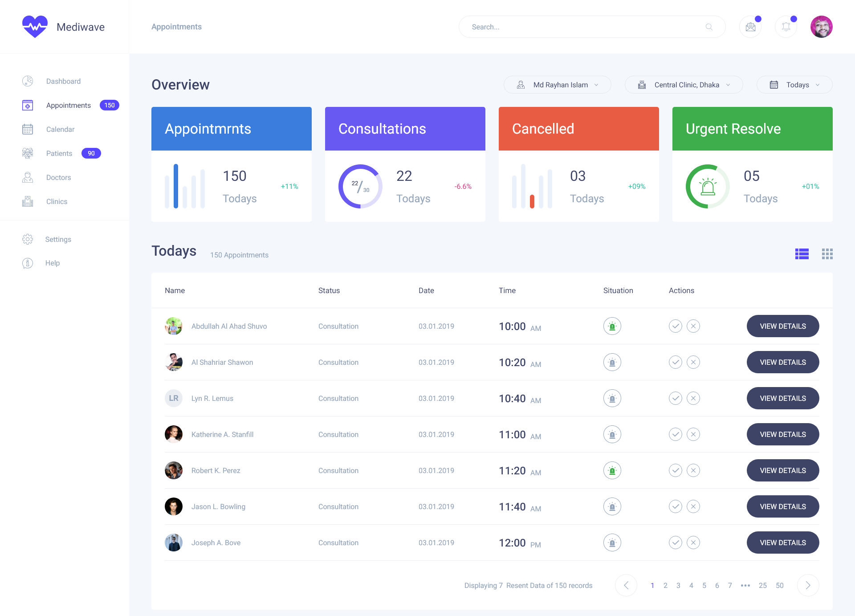Viewport: 855px width, 616px height.
Task: Click the Mediwave heart logo
Action: 35,27
